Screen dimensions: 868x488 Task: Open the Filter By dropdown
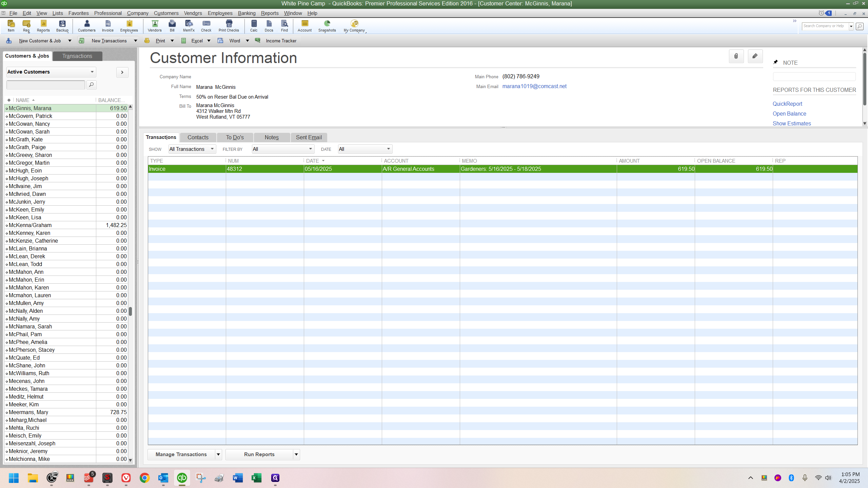(x=283, y=149)
